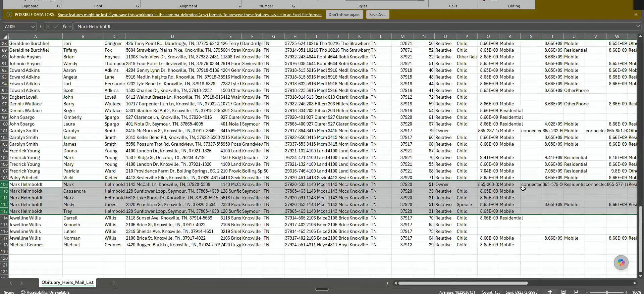Expand the Name Box dropdown
Viewport: 644px width, 294px height.
point(33,27)
